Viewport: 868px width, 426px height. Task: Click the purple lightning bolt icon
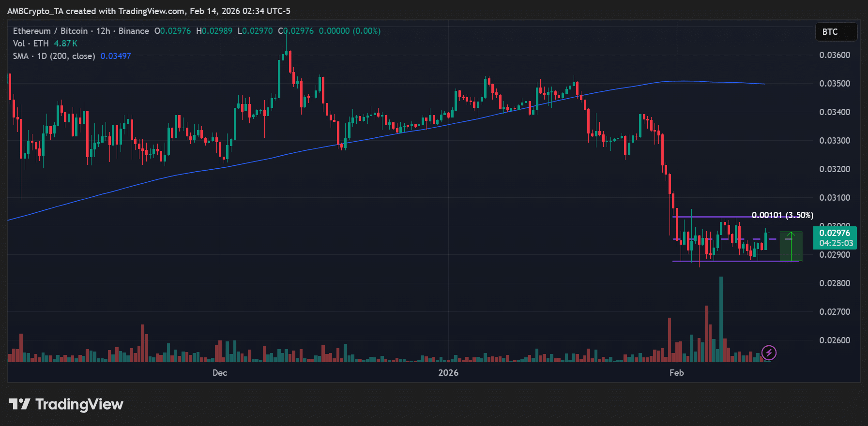[x=769, y=353]
